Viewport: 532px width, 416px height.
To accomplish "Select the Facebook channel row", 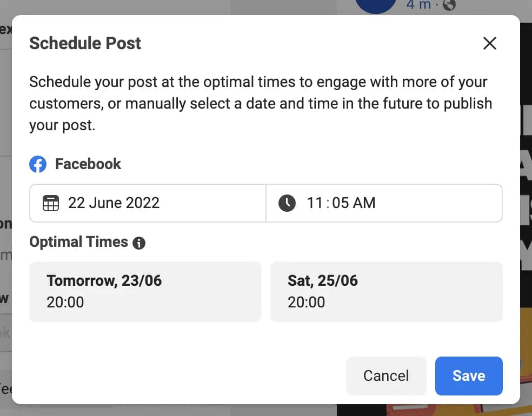I will tap(75, 164).
